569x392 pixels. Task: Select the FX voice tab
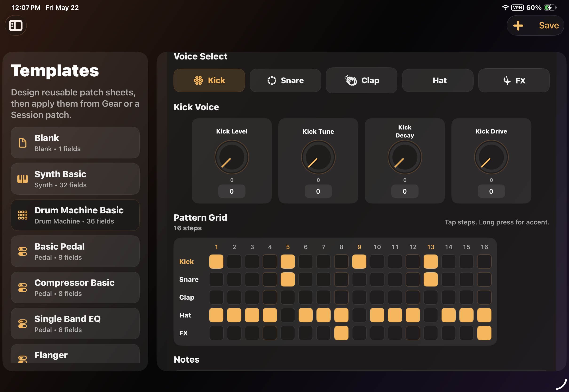[x=514, y=80]
